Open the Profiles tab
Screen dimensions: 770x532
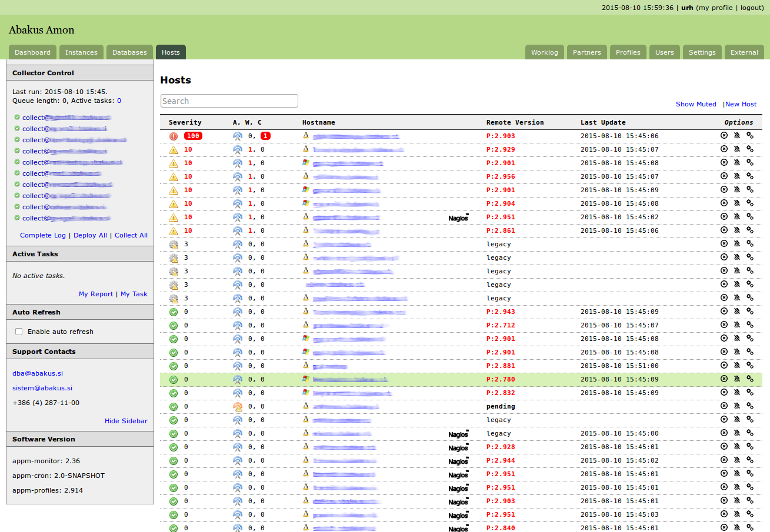click(628, 52)
